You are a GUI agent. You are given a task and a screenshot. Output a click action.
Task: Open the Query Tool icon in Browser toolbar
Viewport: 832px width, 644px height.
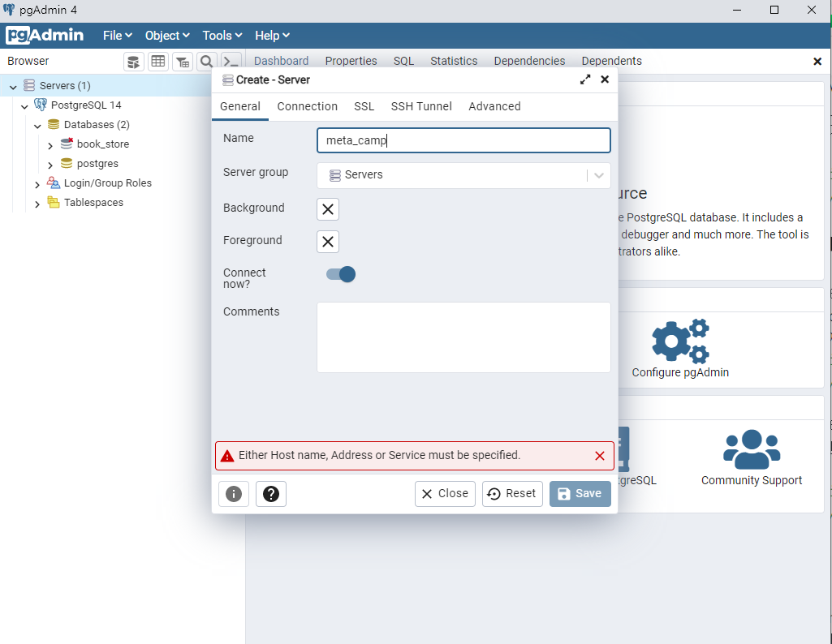point(134,62)
